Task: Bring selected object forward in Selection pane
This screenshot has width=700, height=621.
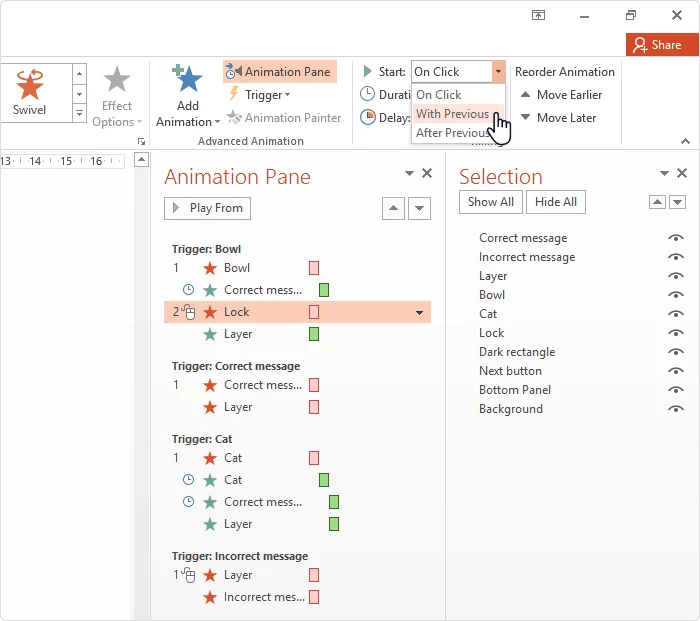Action: (657, 202)
